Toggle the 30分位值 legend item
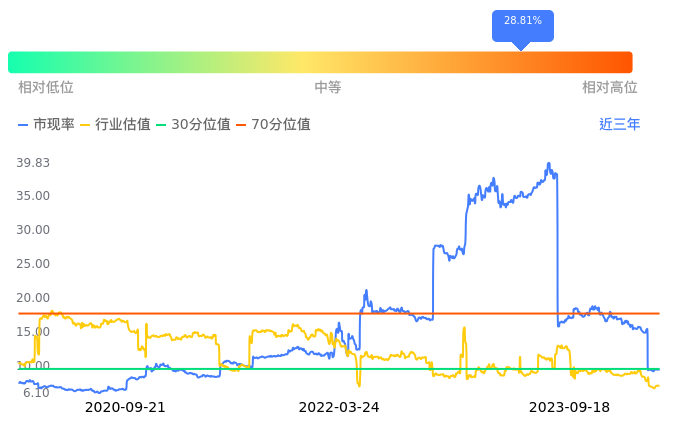 click(x=193, y=125)
